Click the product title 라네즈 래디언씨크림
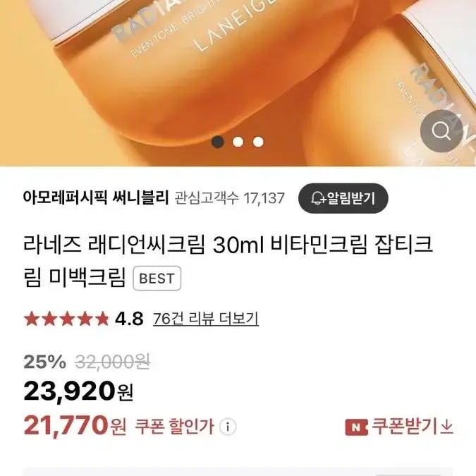The image size is (476, 476). pos(228,262)
